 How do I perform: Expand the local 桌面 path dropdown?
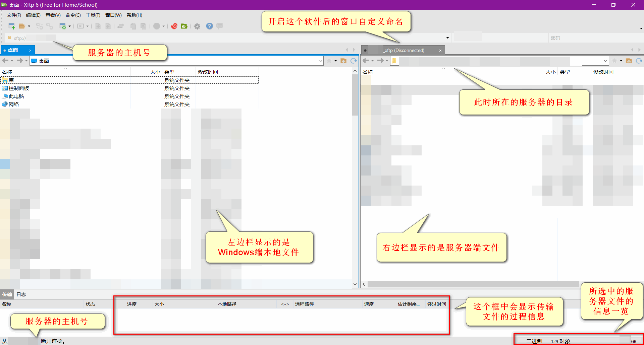click(x=320, y=61)
